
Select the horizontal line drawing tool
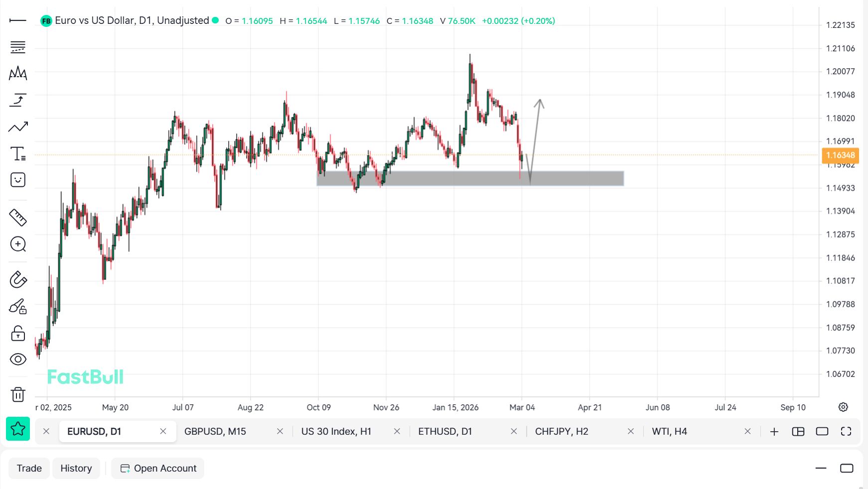18,20
